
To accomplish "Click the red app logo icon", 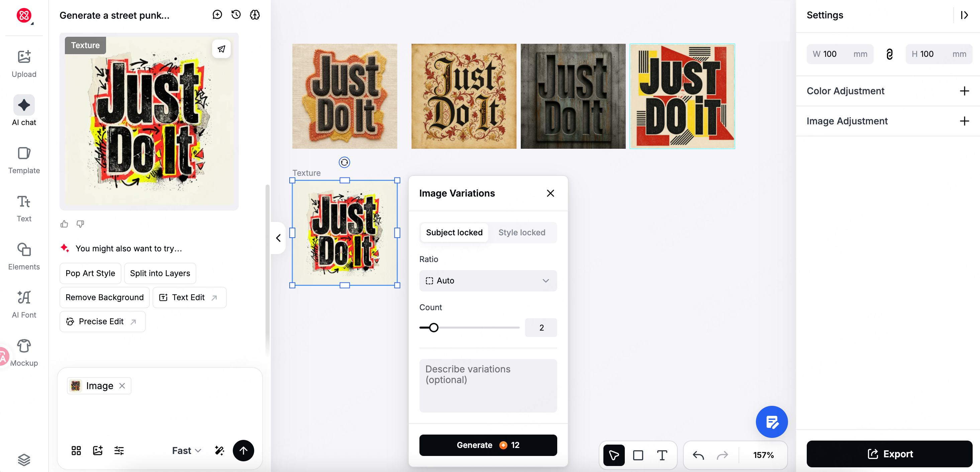I will [24, 15].
